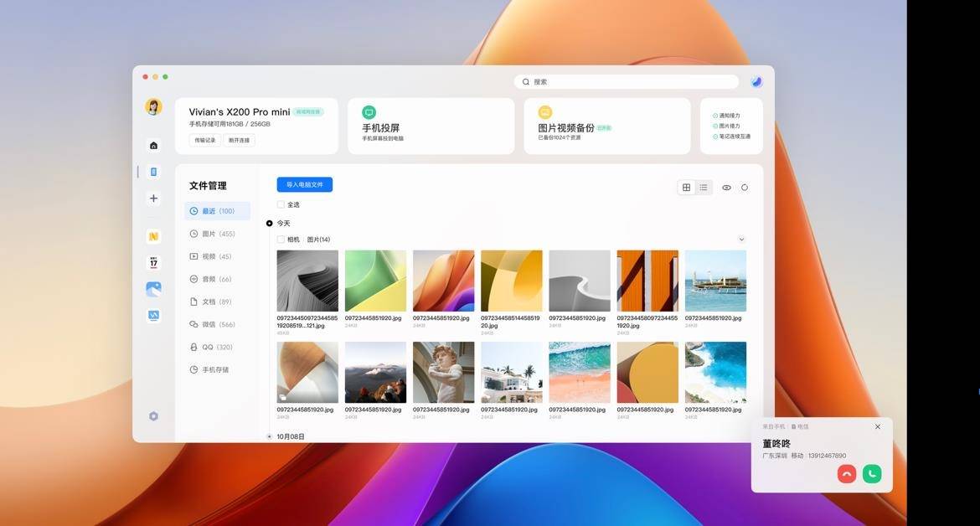Open settings hexagon icon at sidebar bottom
Image resolution: width=980 pixels, height=526 pixels.
point(153,416)
